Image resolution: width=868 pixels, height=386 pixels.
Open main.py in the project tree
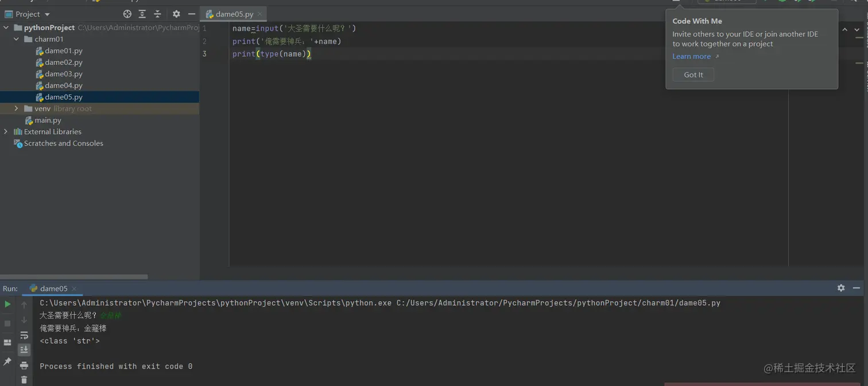coord(48,120)
